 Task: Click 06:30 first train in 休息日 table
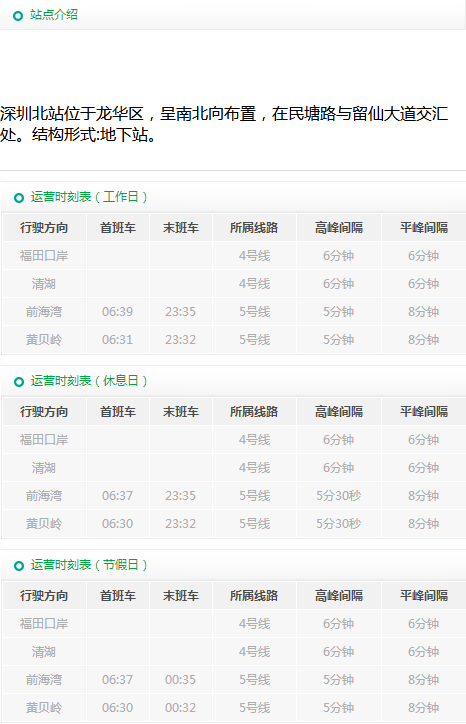tap(117, 524)
